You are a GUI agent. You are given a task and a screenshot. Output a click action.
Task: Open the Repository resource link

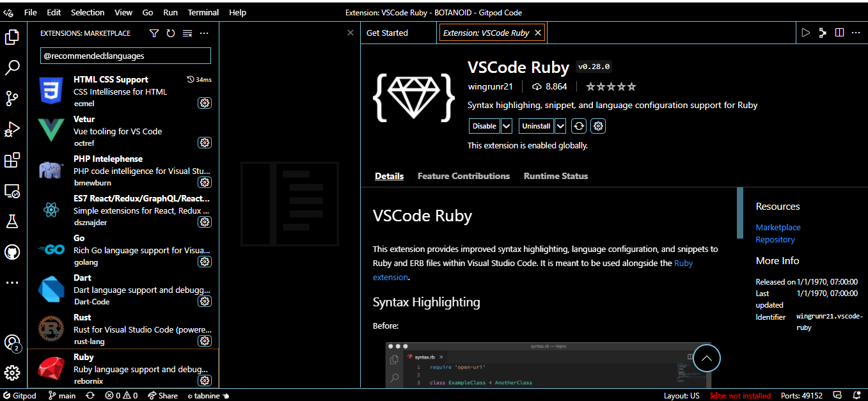[775, 239]
